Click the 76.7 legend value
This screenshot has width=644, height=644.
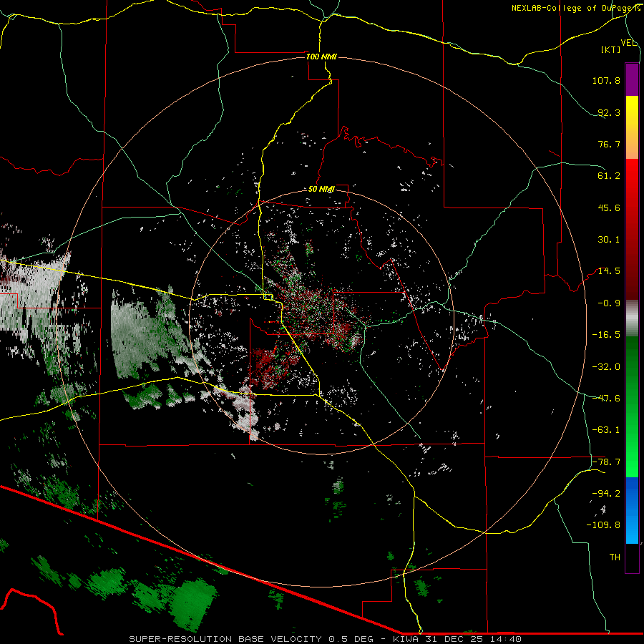click(609, 144)
